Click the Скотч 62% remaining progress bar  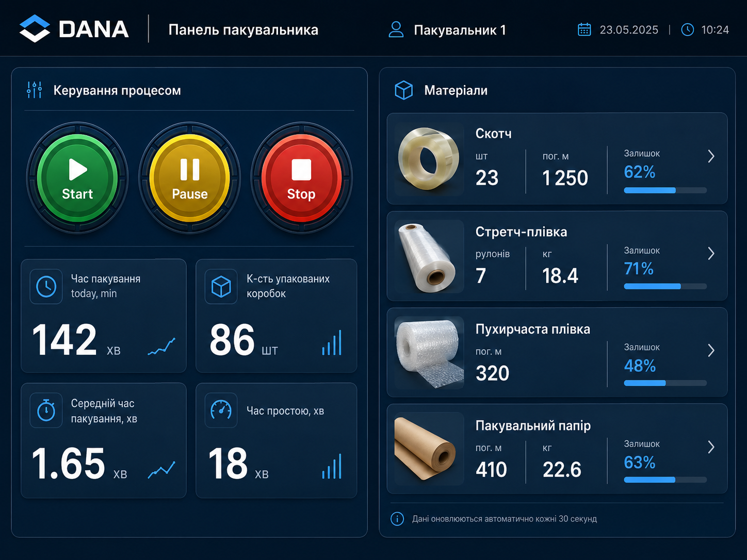click(665, 190)
